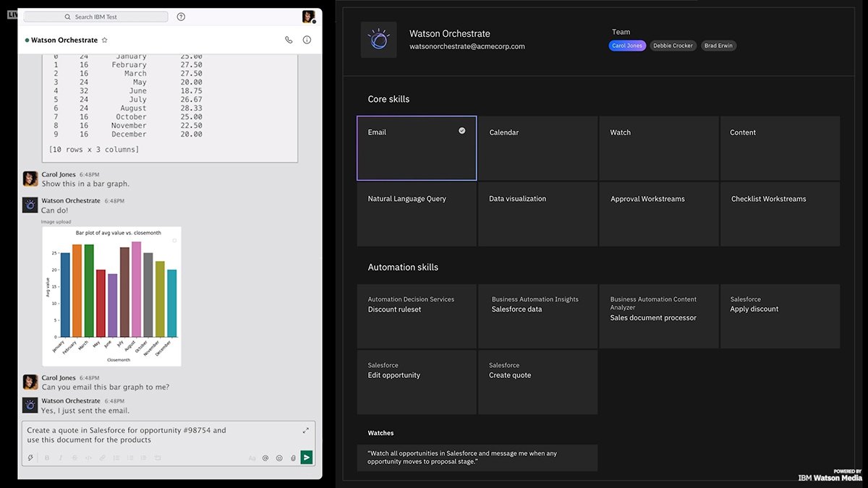This screenshot has height=488, width=868.
Task: Start a call with the phone icon
Action: click(289, 40)
